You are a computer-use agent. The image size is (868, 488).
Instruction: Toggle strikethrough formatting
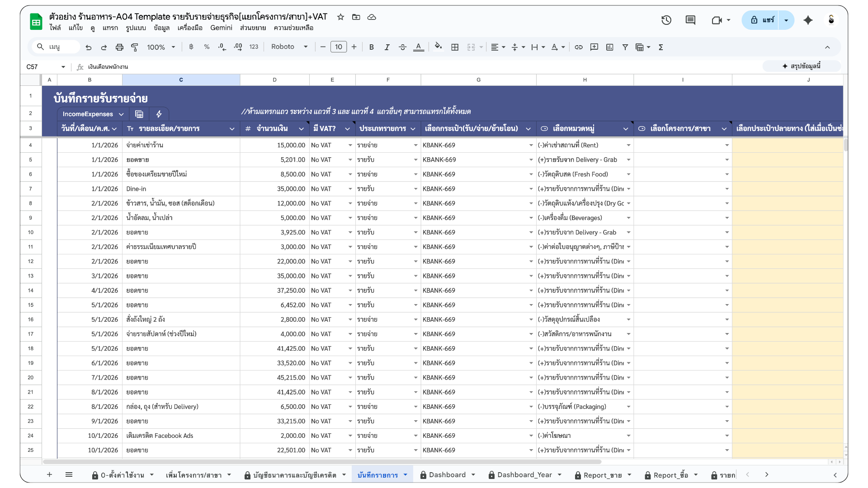402,47
